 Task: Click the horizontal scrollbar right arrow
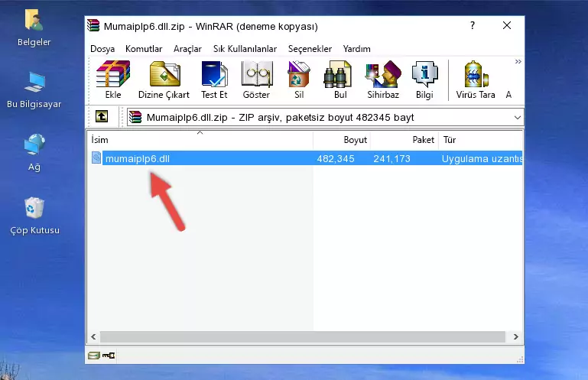pyautogui.click(x=515, y=337)
